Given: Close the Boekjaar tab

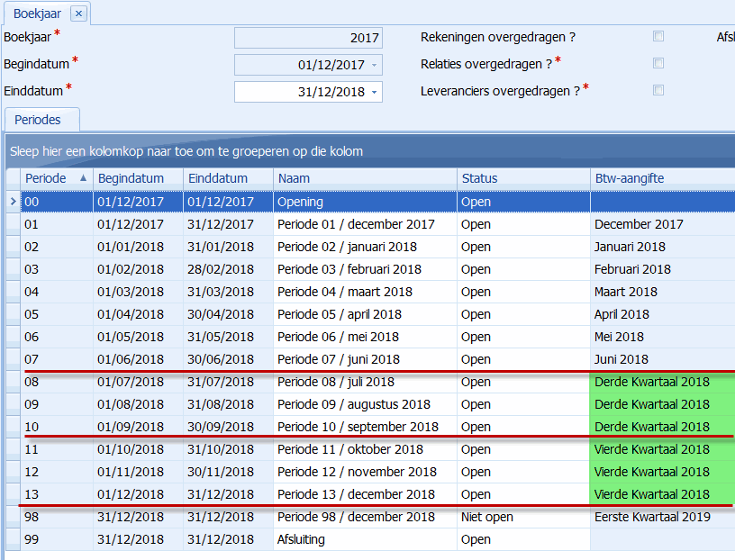Looking at the screenshot, I should (78, 14).
